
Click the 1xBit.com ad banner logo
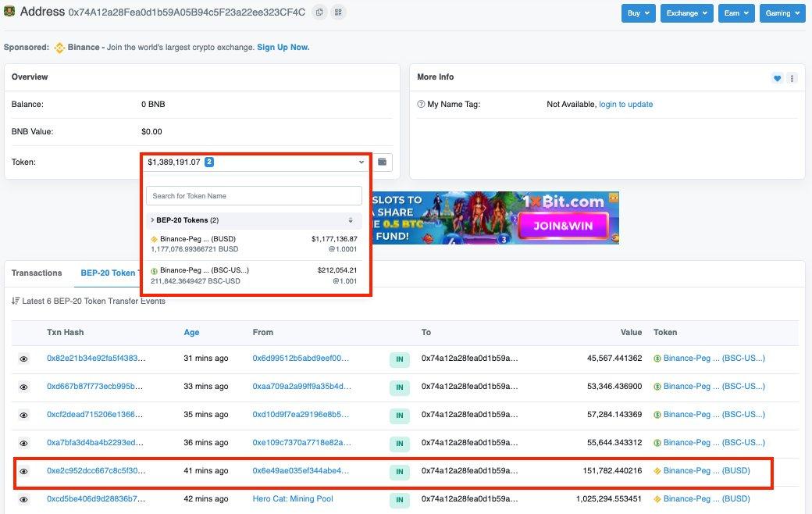pos(564,202)
